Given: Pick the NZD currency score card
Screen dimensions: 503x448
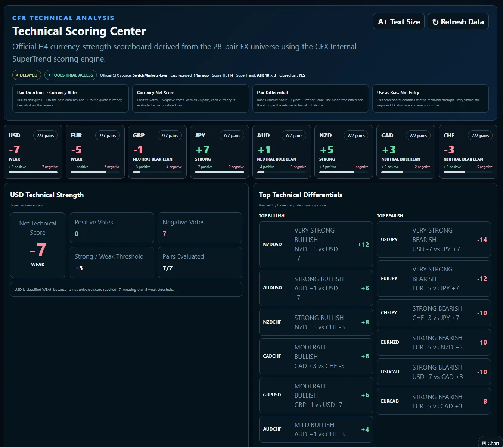Looking at the screenshot, I should pos(344,152).
